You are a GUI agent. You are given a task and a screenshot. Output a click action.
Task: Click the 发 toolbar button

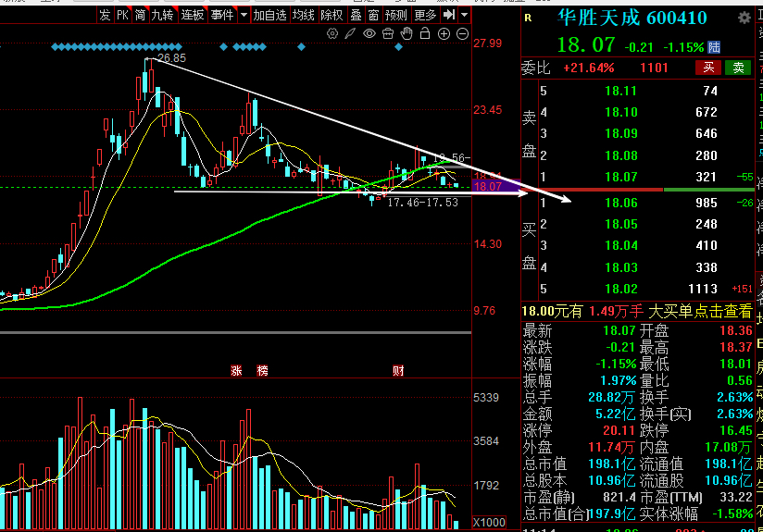coord(105,15)
